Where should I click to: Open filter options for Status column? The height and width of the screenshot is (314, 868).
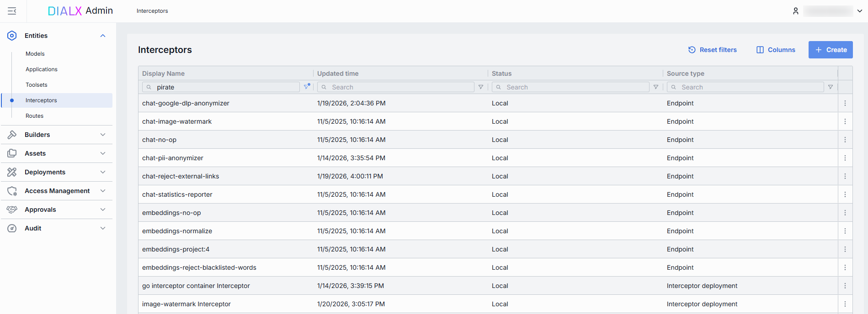coord(656,87)
